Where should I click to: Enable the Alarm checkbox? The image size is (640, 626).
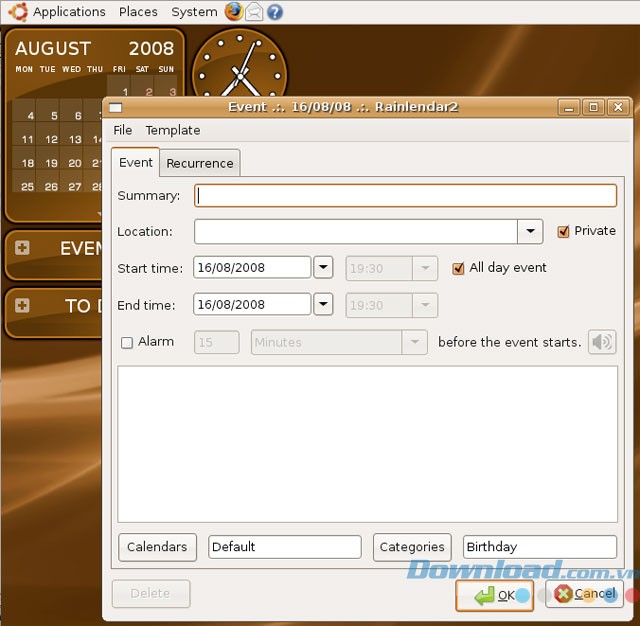[x=127, y=343]
